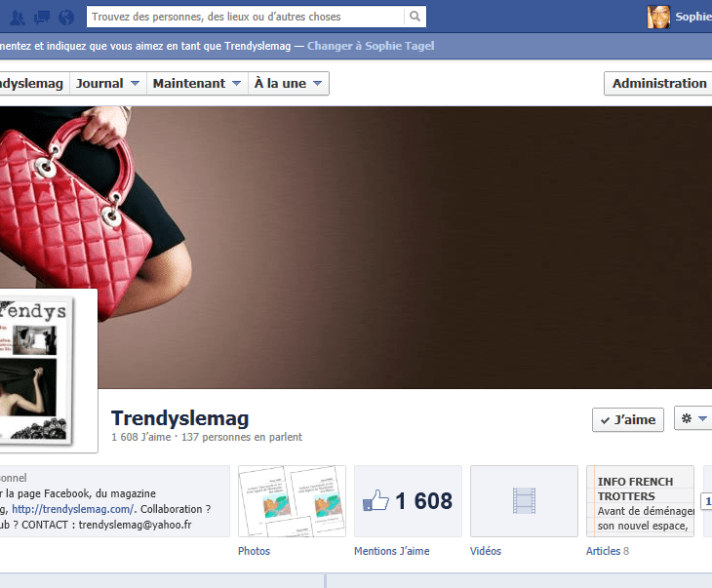
Task: Open the friend requests icon
Action: (19, 17)
